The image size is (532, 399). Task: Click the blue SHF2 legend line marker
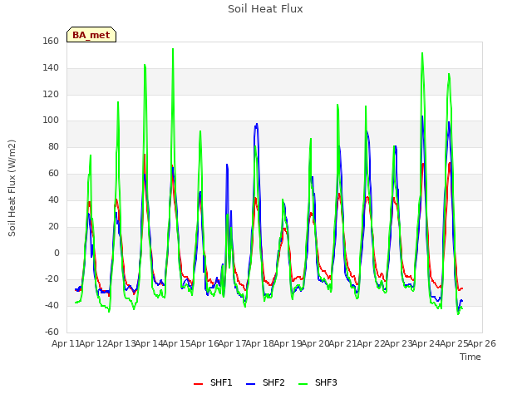point(250,384)
